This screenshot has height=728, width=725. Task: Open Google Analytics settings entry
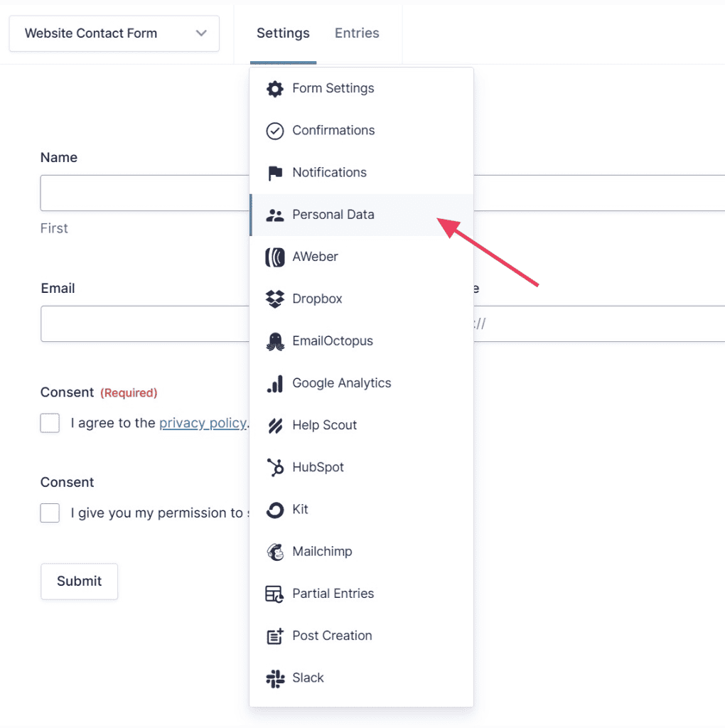[x=361, y=383]
